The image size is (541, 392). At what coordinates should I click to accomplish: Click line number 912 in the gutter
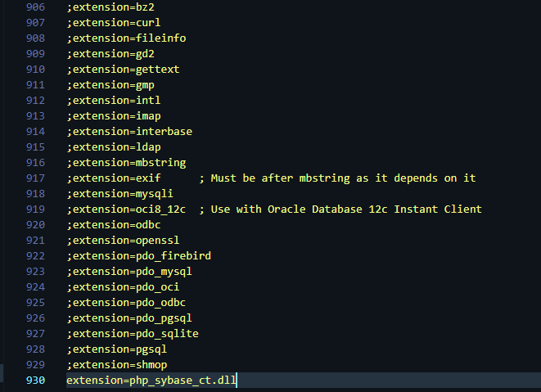click(x=35, y=101)
